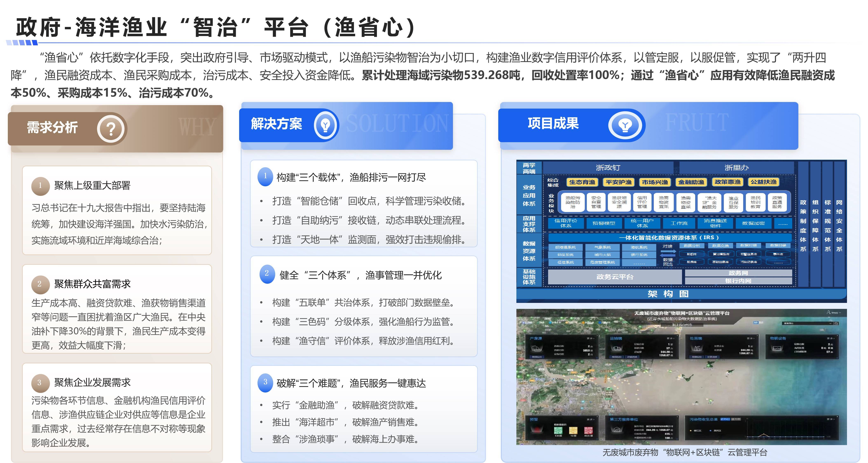Click the question mark icon beside 需求分析

(111, 129)
